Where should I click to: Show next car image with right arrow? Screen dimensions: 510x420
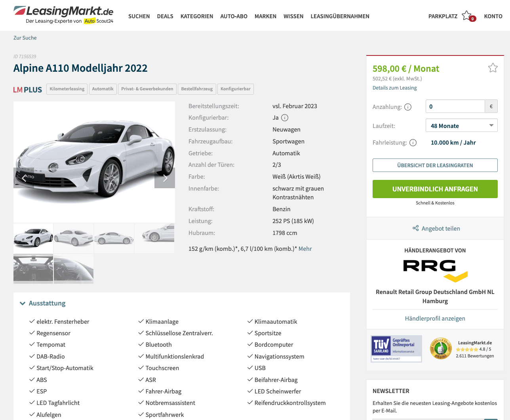click(165, 178)
